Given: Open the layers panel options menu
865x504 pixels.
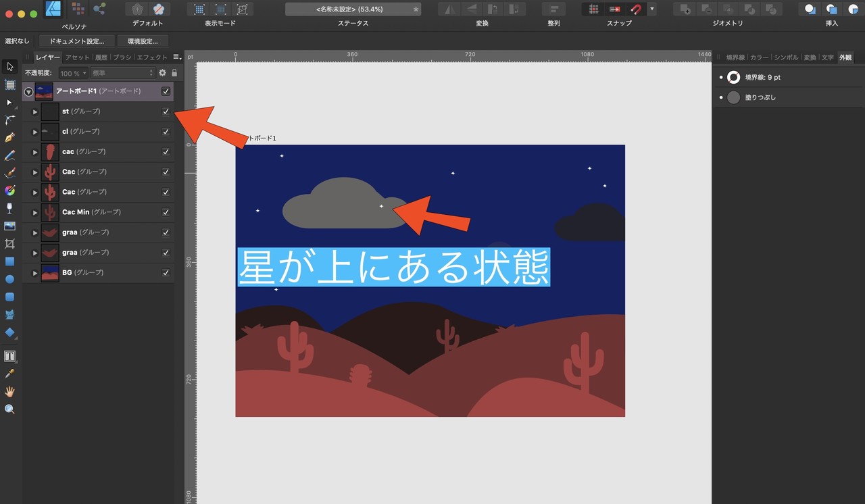Looking at the screenshot, I should (176, 57).
